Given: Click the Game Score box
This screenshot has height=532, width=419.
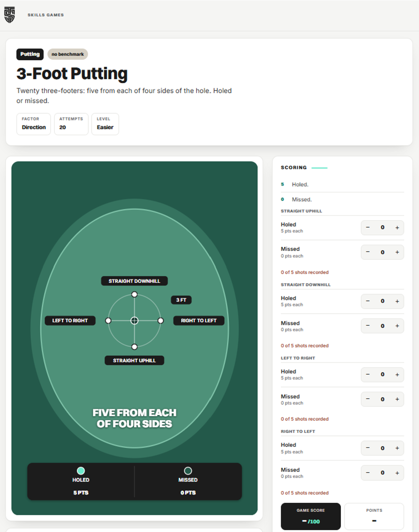Looking at the screenshot, I should click(x=311, y=516).
